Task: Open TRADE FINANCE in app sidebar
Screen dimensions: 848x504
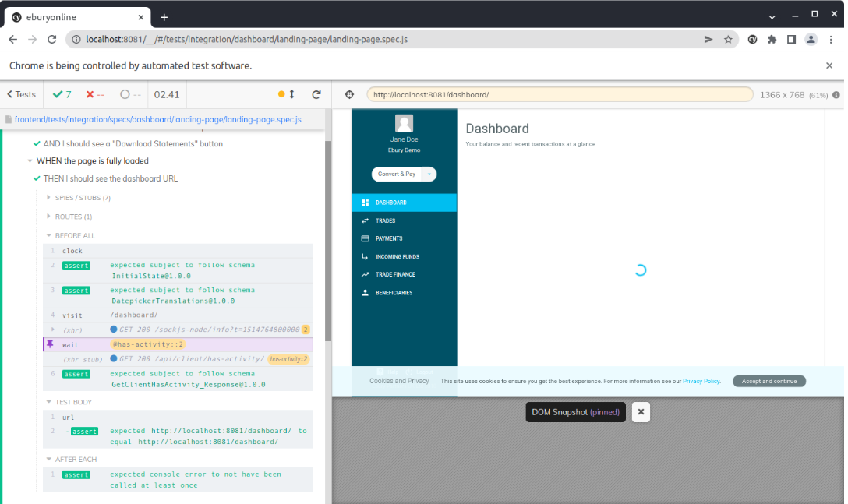Action: (404, 275)
